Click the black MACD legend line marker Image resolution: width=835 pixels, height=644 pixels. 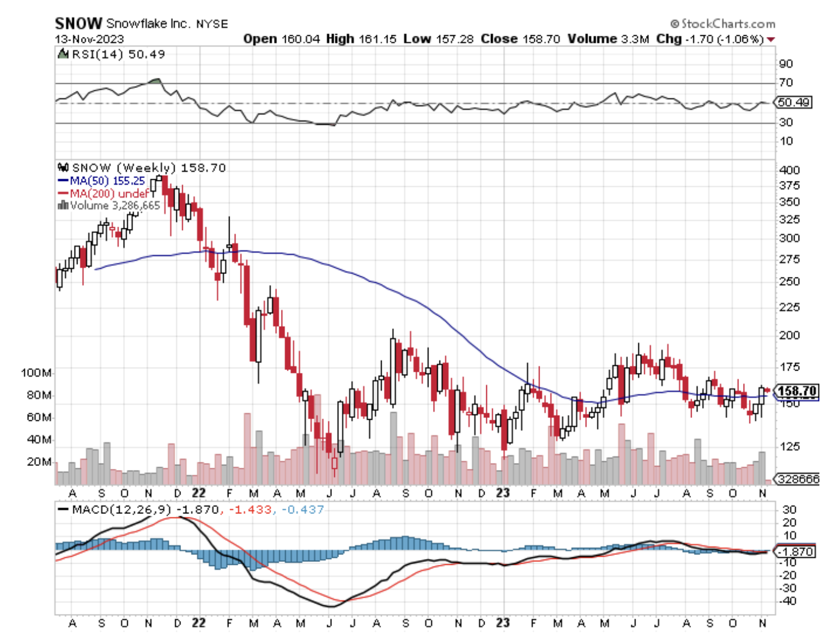(x=62, y=509)
